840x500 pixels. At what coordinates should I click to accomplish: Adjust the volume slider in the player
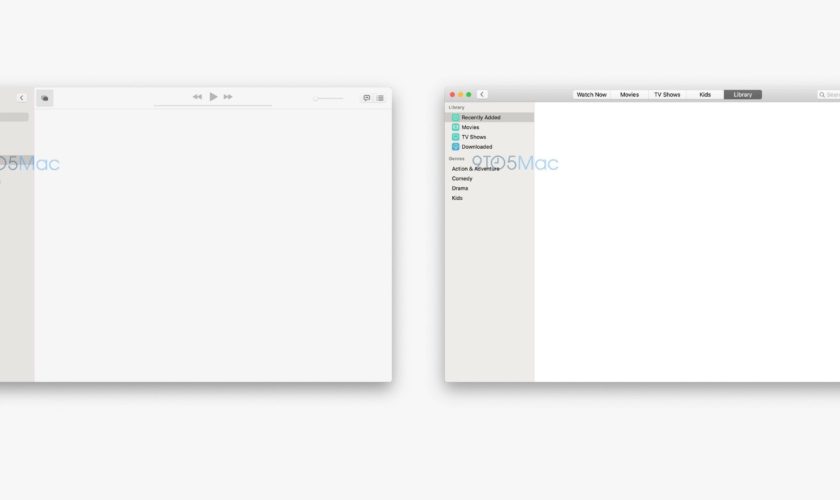(328, 98)
